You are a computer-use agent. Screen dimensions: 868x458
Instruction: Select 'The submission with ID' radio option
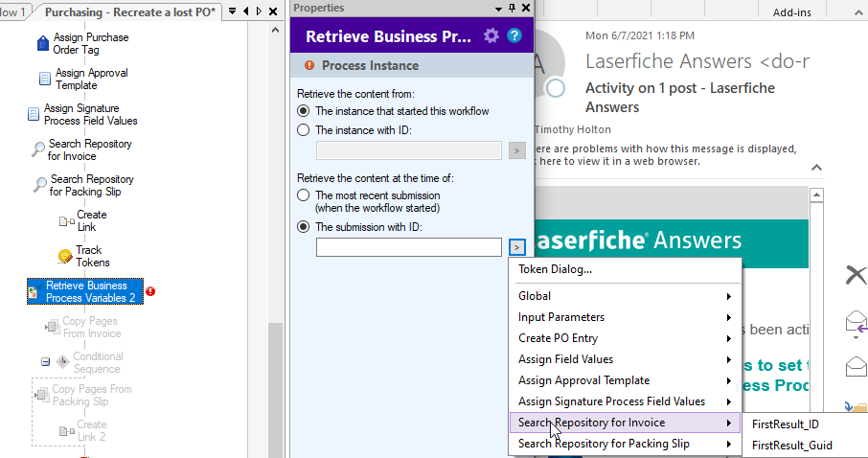[x=304, y=227]
